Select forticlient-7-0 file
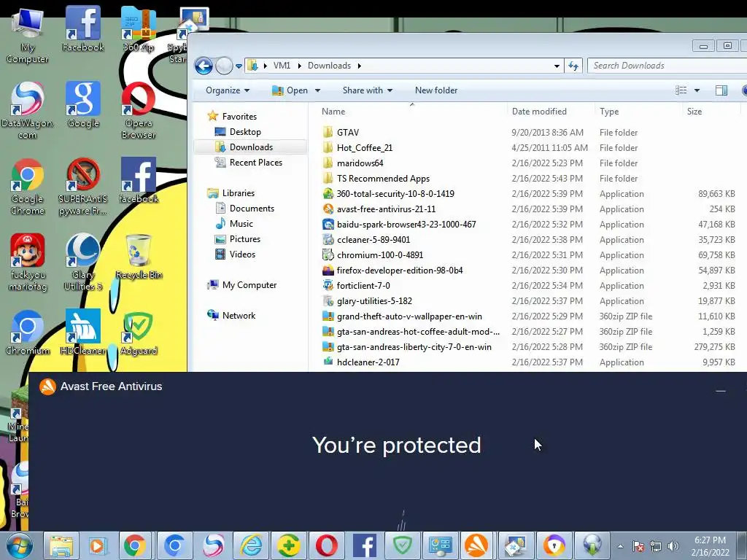Screen dimensions: 747x560 [363, 286]
